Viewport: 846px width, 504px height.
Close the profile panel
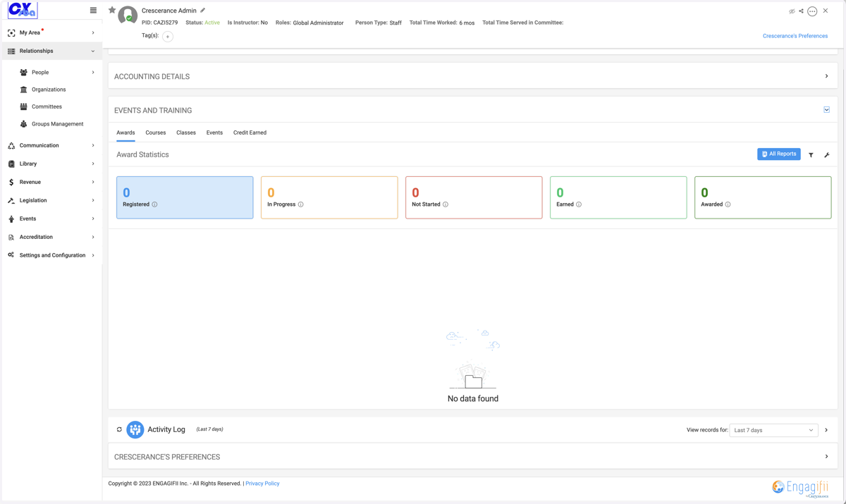pos(826,11)
